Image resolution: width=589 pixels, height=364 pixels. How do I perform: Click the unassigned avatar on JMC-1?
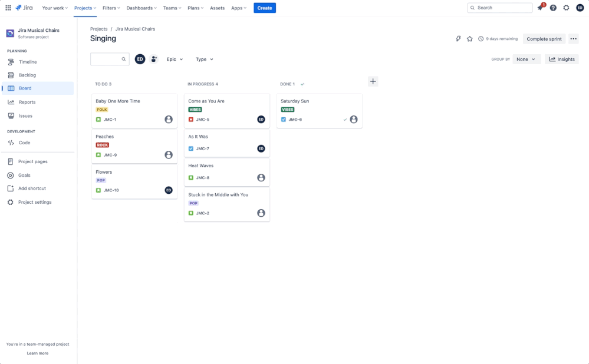(169, 120)
